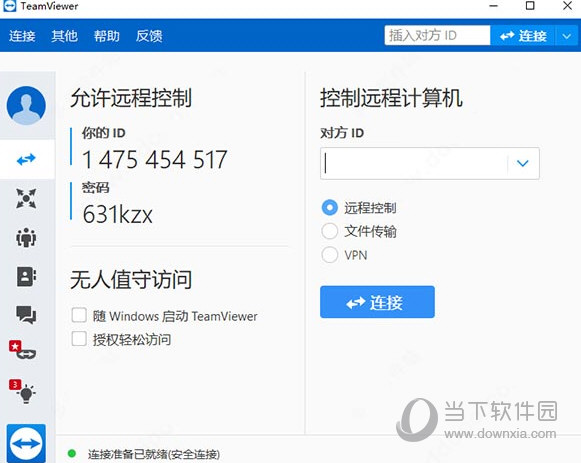Screen dimensions: 581x463
Task: Click your ID 1 475 454 517
Action: point(155,160)
